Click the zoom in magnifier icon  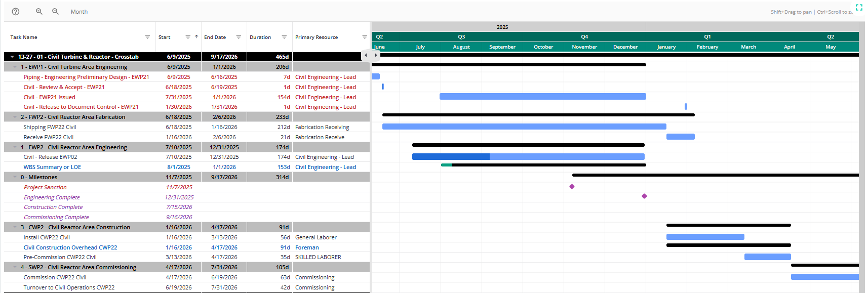click(39, 11)
